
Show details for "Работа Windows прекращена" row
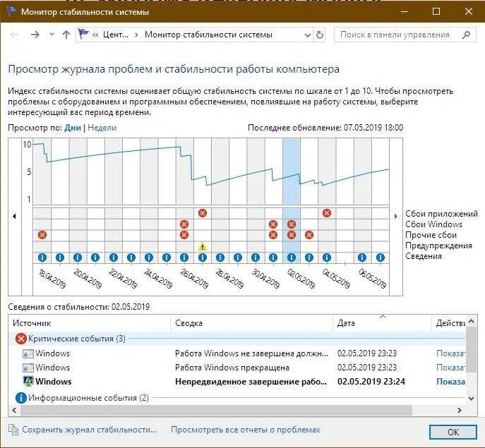coord(450,368)
